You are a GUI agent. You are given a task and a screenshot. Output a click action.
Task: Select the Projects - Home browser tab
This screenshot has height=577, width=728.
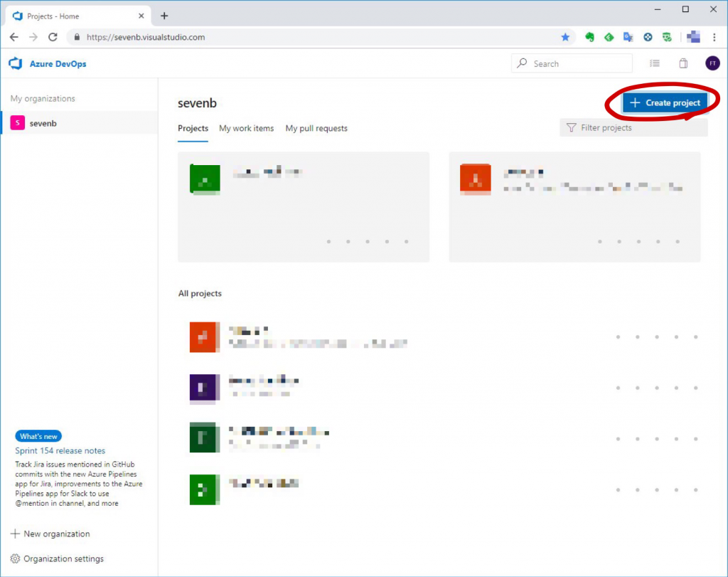(78, 16)
